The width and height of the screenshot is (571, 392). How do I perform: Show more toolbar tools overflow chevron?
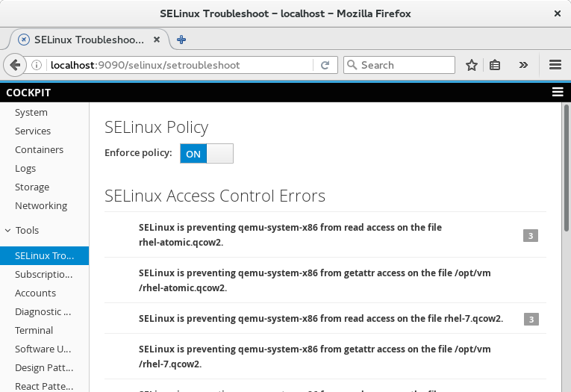point(524,65)
